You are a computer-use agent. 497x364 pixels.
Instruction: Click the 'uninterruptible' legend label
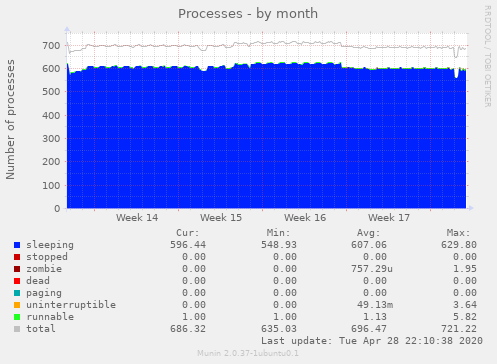71,305
